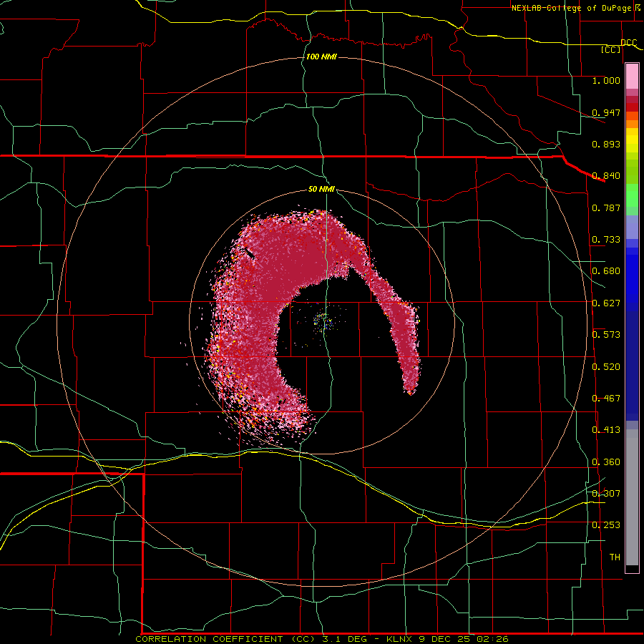Click the 100 NMI range ring label
644x644 pixels.
coord(321,57)
